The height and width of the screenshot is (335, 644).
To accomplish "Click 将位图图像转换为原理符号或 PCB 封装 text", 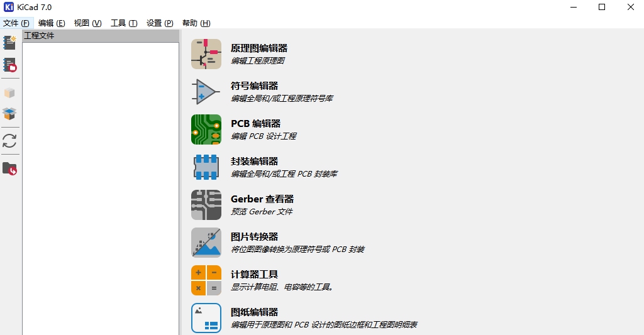I will (297, 250).
